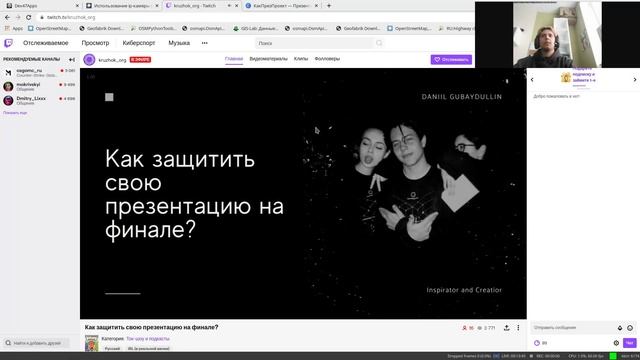Switch to the Клипы tab

coord(301,59)
